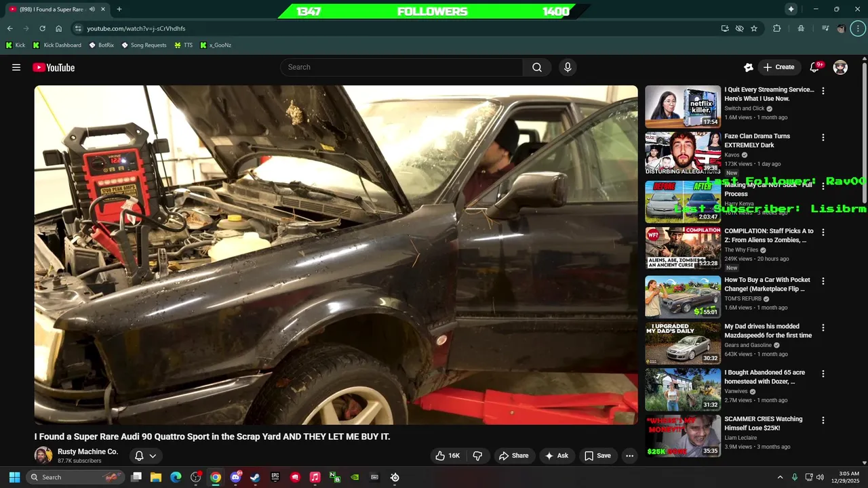Open the BotRix bookmark
The height and width of the screenshot is (488, 868).
pos(101,45)
